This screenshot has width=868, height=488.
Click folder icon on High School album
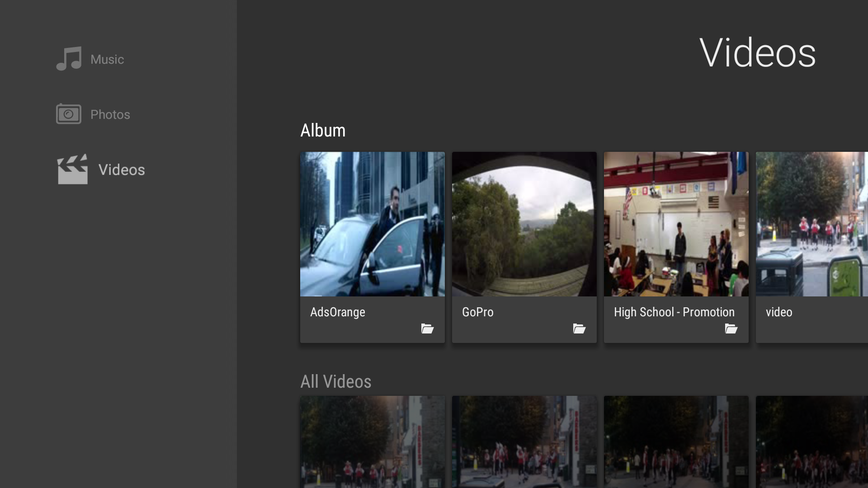(x=731, y=328)
